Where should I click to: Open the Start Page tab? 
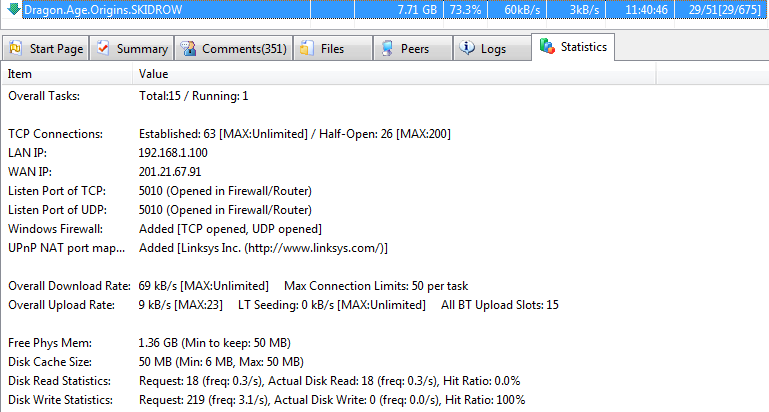[46, 49]
